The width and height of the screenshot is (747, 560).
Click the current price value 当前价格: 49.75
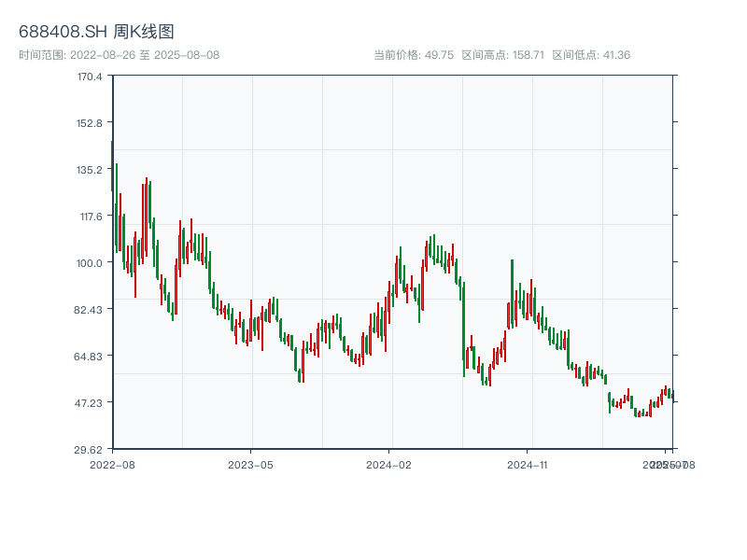[414, 55]
